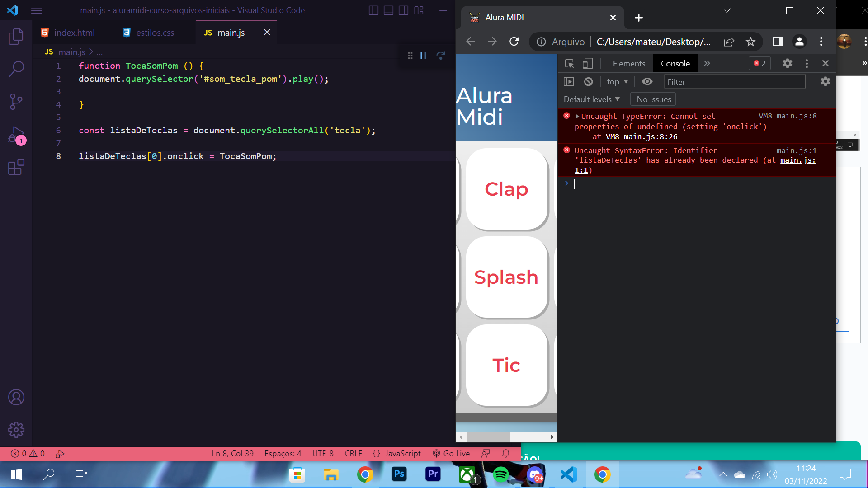The height and width of the screenshot is (488, 868).
Task: Open a new Chrome tab
Action: click(638, 18)
